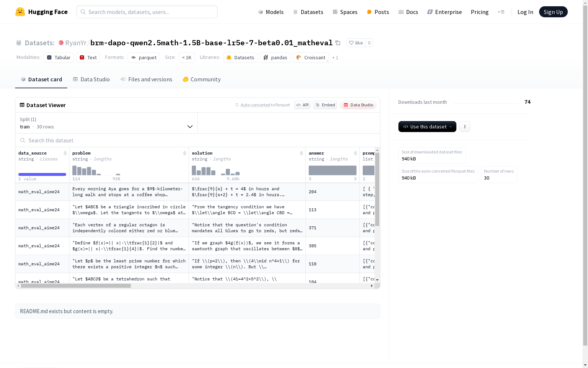Click the Embed button

point(325,105)
